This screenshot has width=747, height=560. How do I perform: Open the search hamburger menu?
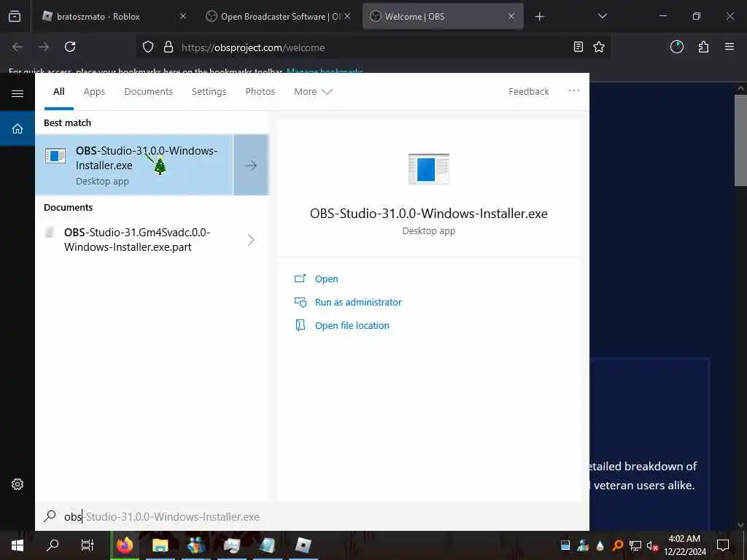[18, 93]
